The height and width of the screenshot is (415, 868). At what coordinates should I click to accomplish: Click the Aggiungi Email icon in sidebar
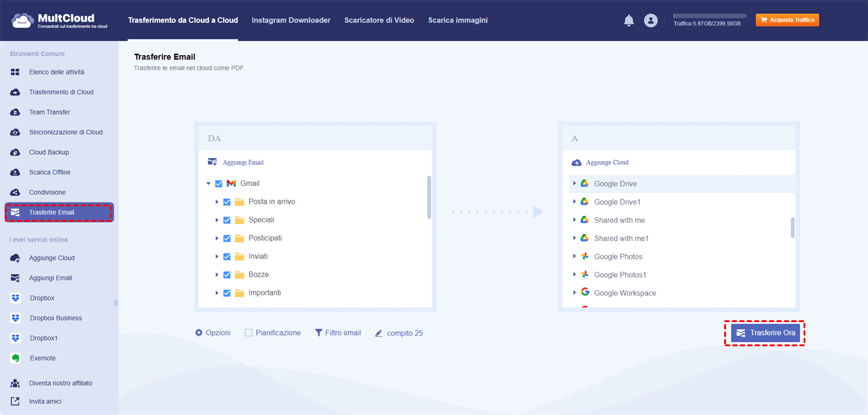(15, 278)
